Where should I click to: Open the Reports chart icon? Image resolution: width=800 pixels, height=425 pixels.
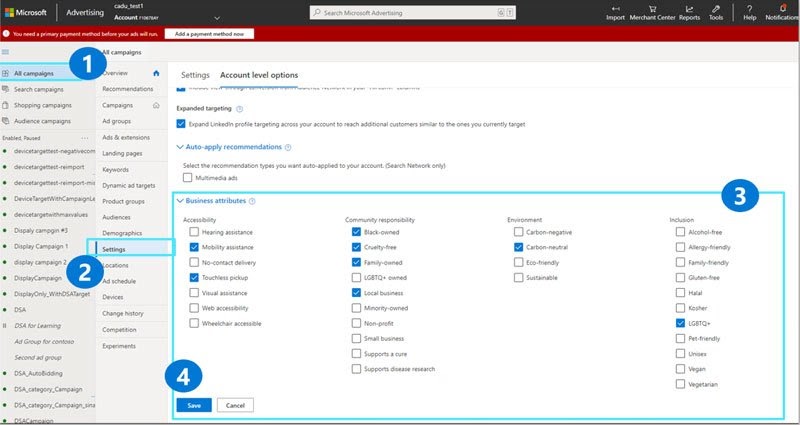tap(689, 9)
